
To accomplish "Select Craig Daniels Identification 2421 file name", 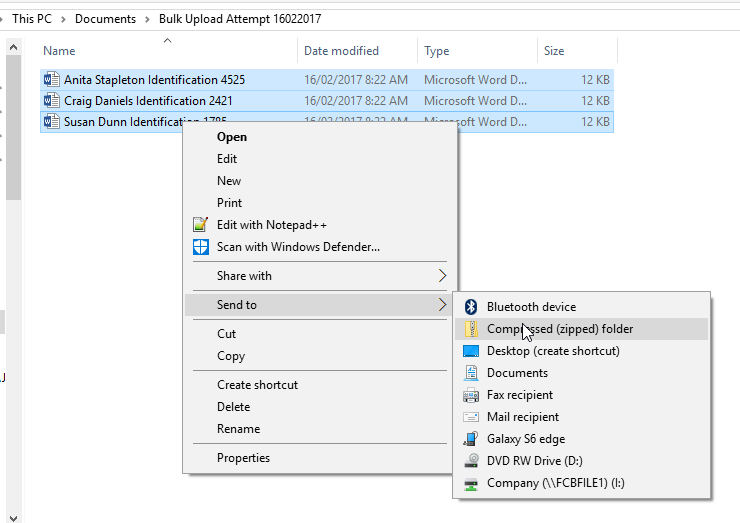I will coord(148,101).
